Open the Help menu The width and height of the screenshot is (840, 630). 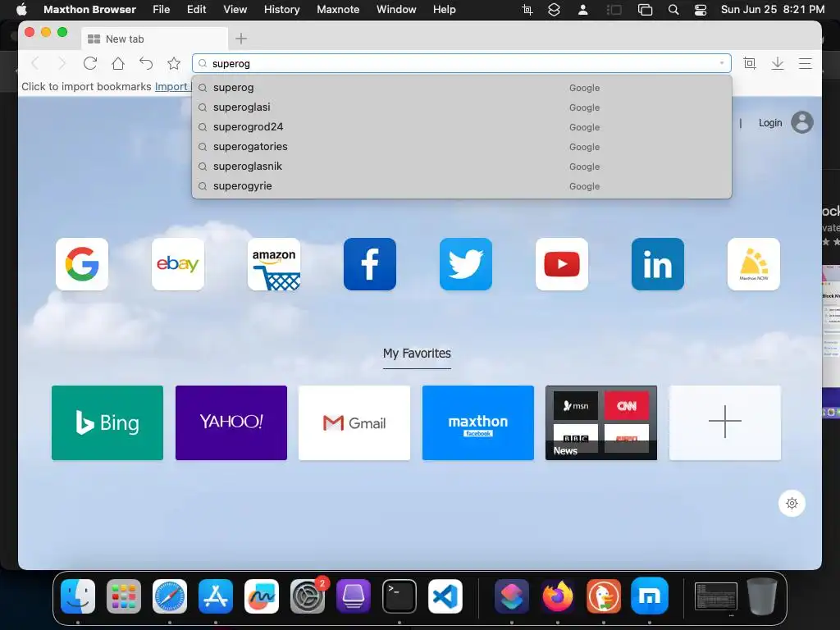(444, 10)
